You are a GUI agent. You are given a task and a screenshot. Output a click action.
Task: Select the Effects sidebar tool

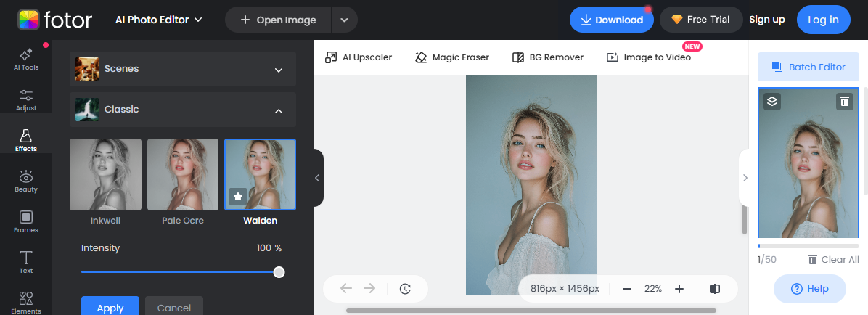26,141
